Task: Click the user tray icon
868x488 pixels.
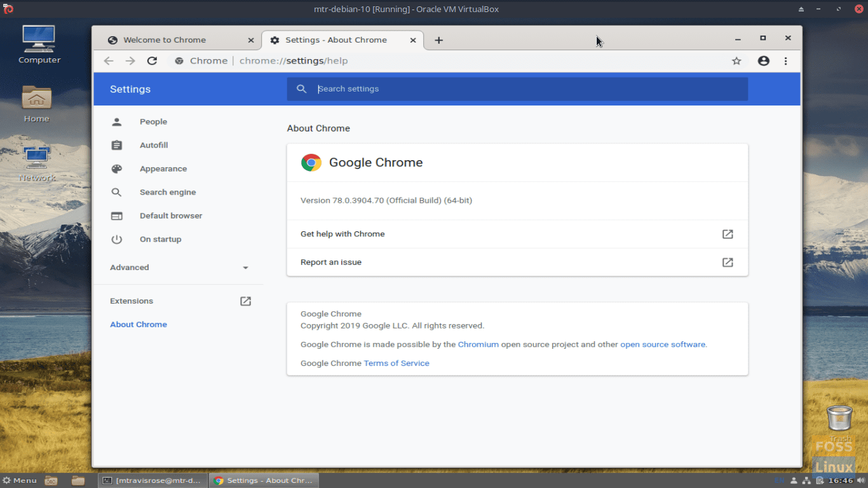Action: [794, 480]
